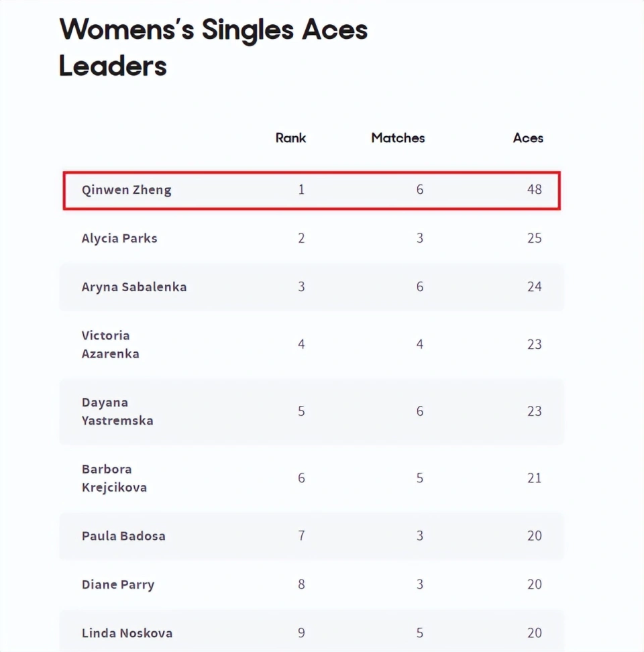
Task: Click the Rank column header
Action: tap(290, 138)
